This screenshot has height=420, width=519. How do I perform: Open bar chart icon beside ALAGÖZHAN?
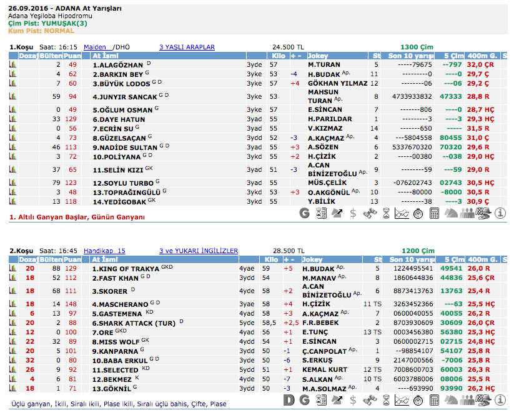[x=12, y=64]
